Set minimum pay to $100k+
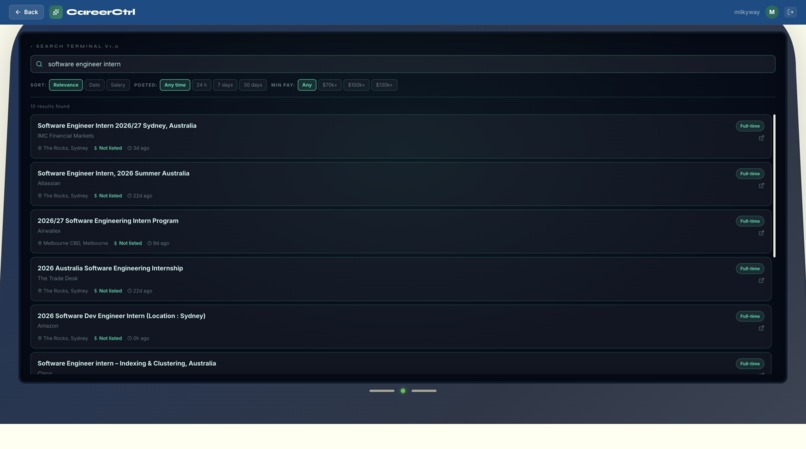This screenshot has width=806, height=449. pos(356,85)
